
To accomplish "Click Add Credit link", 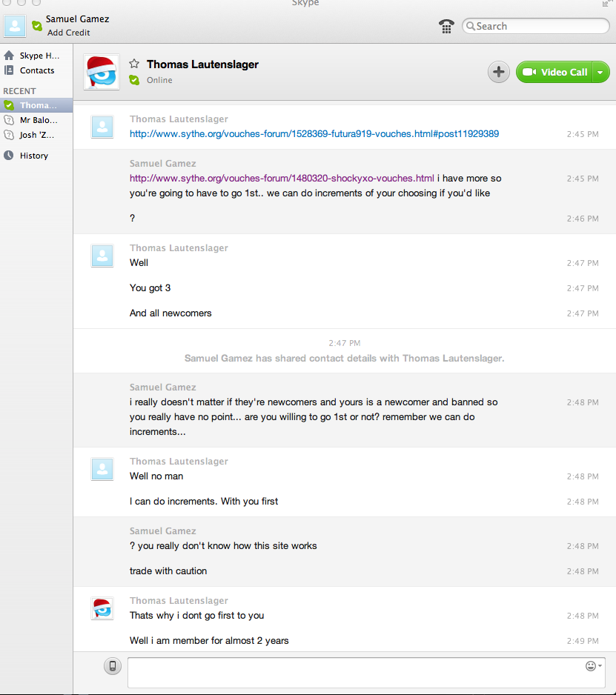I will [x=69, y=33].
